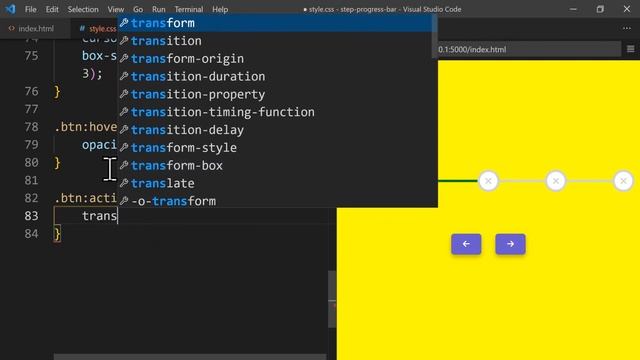The image size is (640, 360).
Task: Click the editor vertical scrollbar thumb
Action: coord(332,299)
